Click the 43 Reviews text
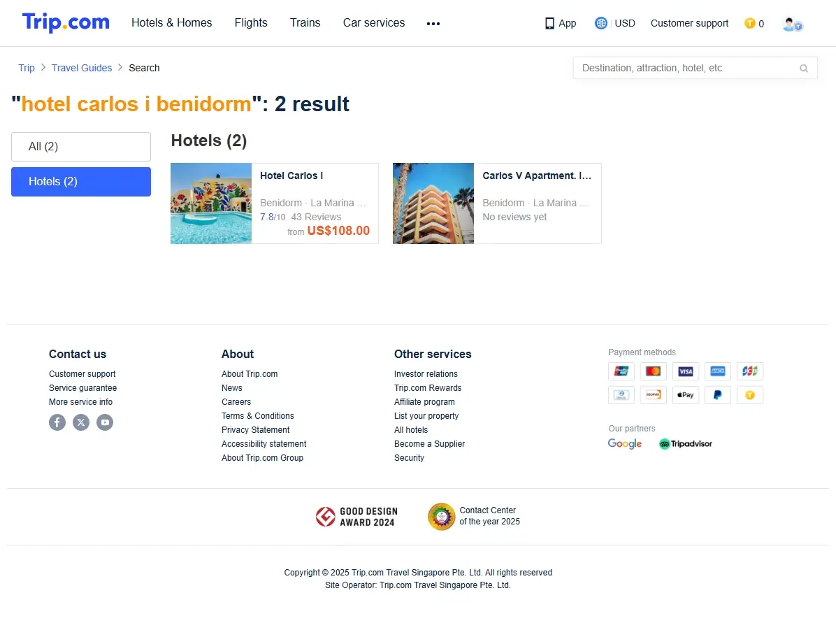The image size is (836, 644). pos(316,217)
